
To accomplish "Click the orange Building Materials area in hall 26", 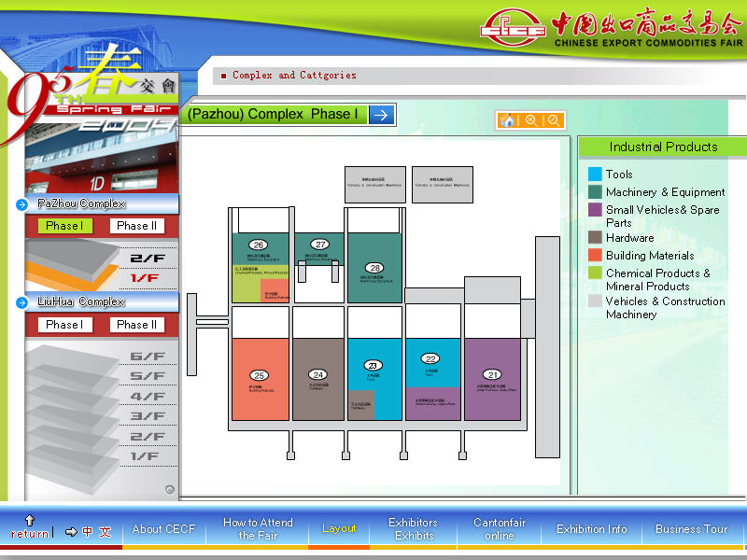I will 275,290.
